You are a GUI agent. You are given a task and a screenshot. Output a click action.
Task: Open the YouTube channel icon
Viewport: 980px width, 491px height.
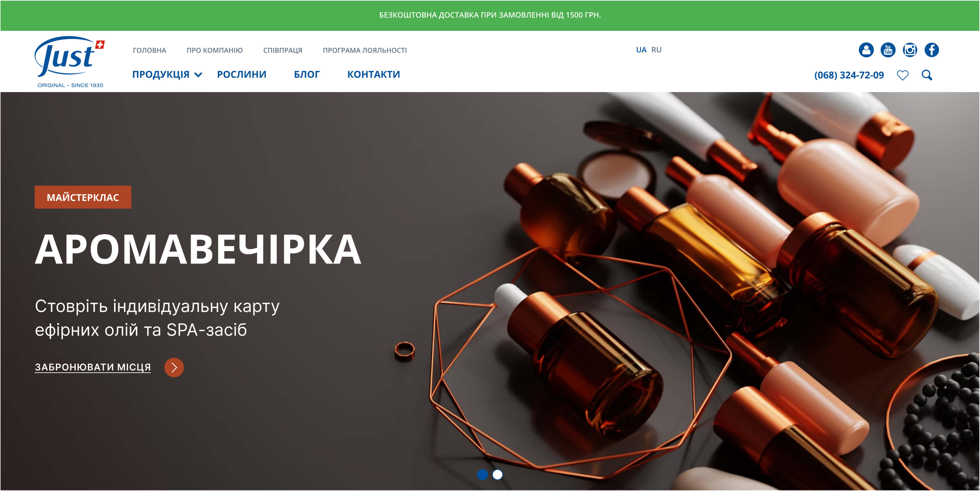pyautogui.click(x=888, y=50)
